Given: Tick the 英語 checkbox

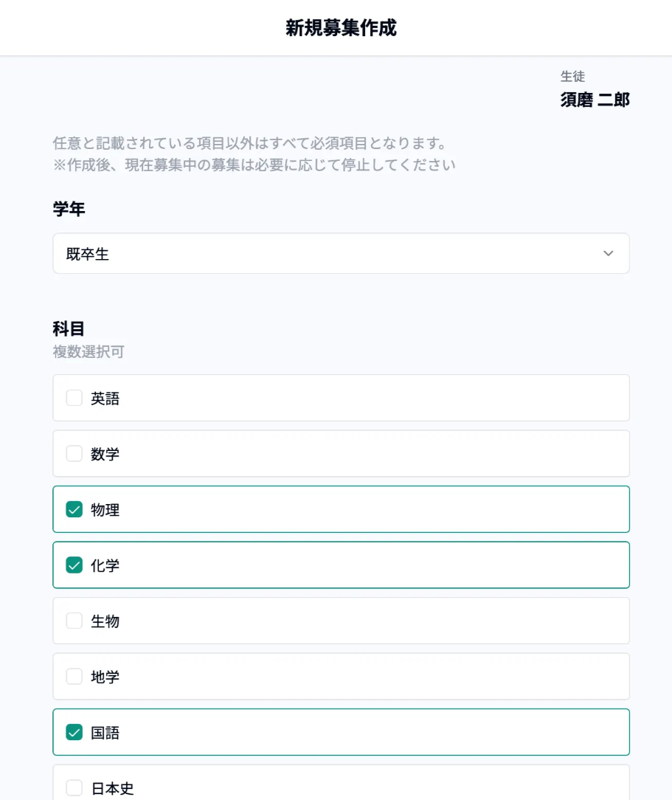Looking at the screenshot, I should tap(75, 399).
